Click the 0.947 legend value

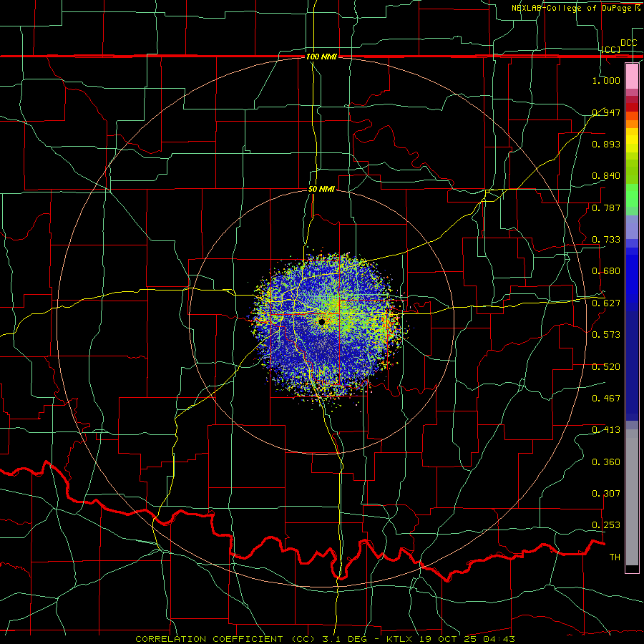point(606,112)
